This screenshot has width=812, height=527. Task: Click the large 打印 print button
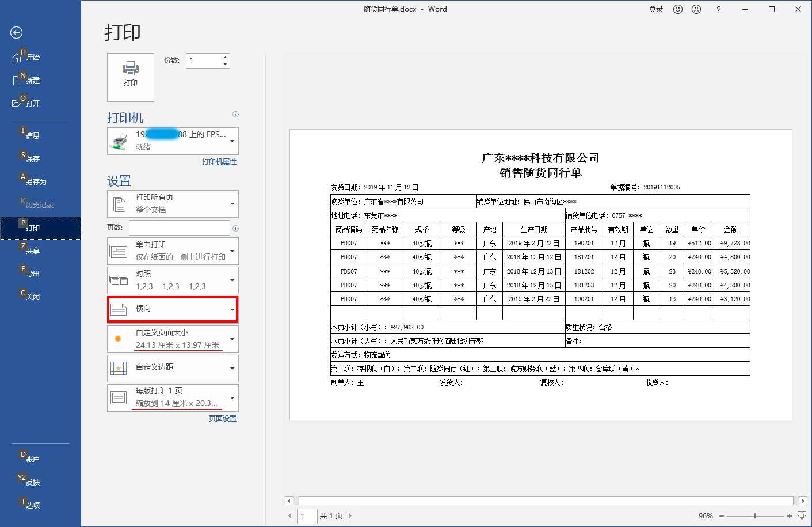coord(131,77)
